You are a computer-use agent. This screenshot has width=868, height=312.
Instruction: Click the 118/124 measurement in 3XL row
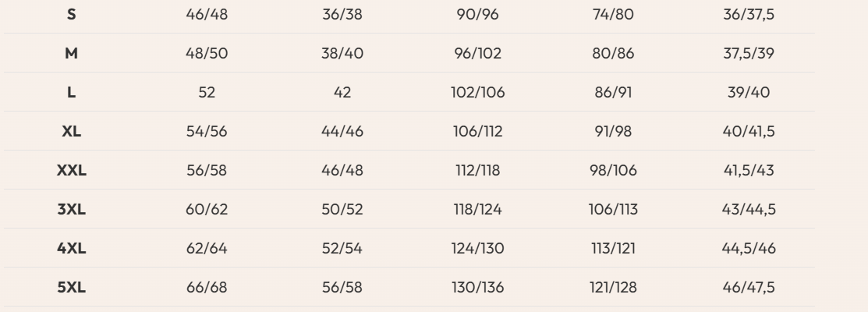[477, 210]
